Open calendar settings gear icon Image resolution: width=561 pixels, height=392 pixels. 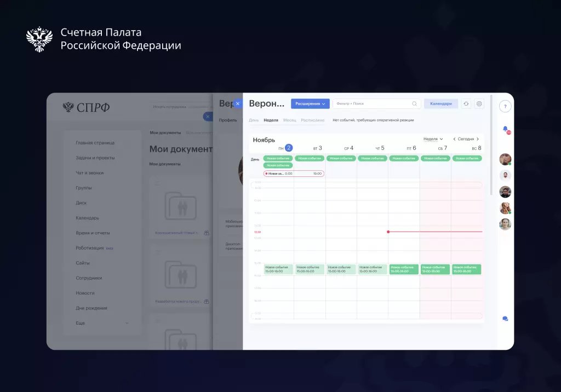tap(479, 103)
